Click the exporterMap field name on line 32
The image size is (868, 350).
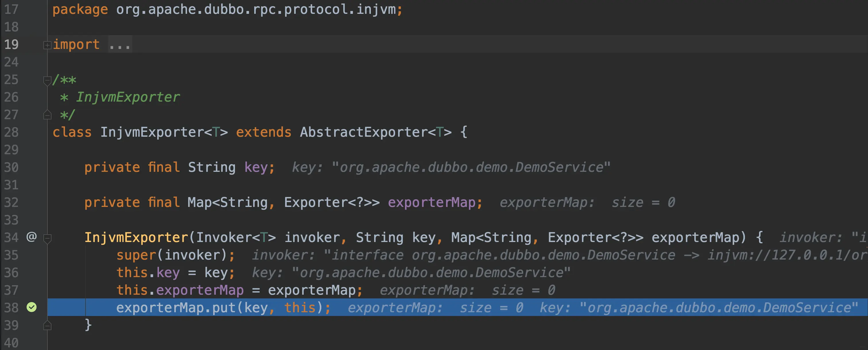[x=431, y=202]
